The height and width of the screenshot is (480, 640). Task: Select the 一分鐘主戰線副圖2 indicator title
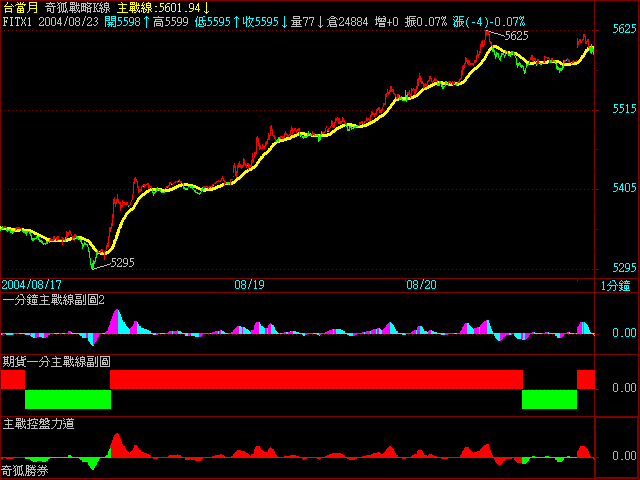[x=53, y=300]
